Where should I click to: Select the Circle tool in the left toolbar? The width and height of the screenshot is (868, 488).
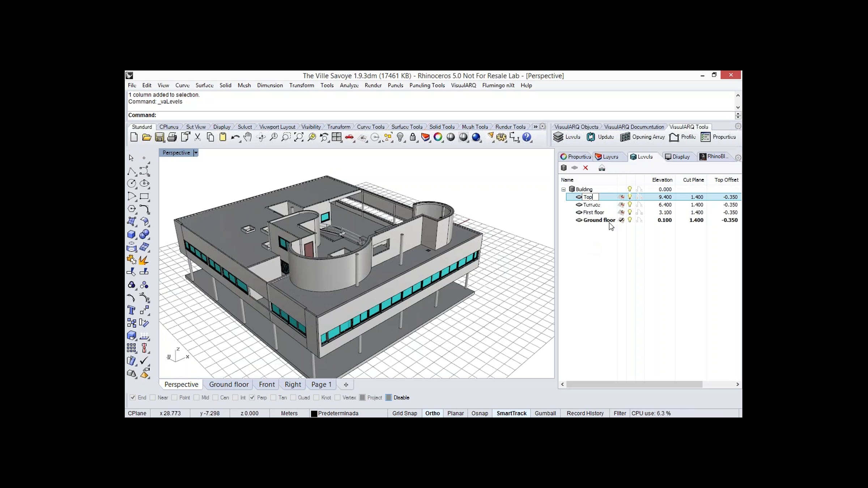point(132,184)
